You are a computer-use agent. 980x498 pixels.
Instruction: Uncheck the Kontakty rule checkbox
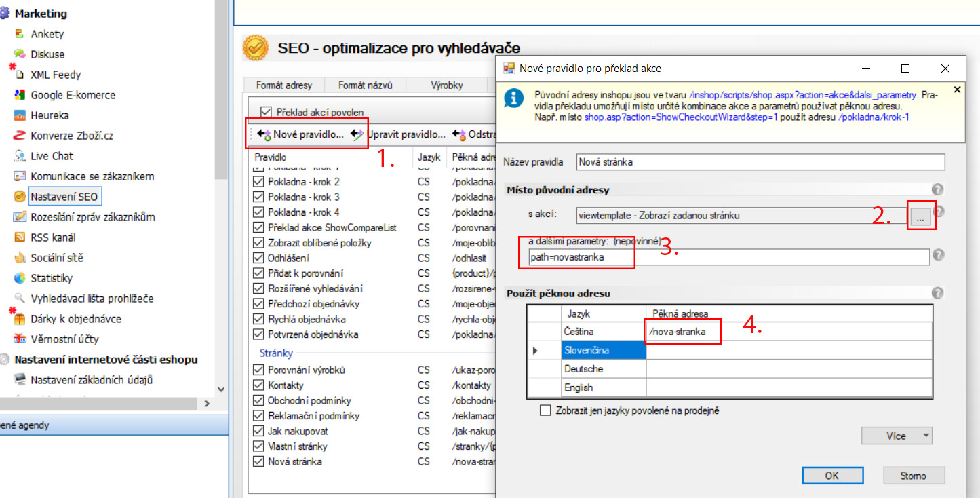(x=258, y=385)
